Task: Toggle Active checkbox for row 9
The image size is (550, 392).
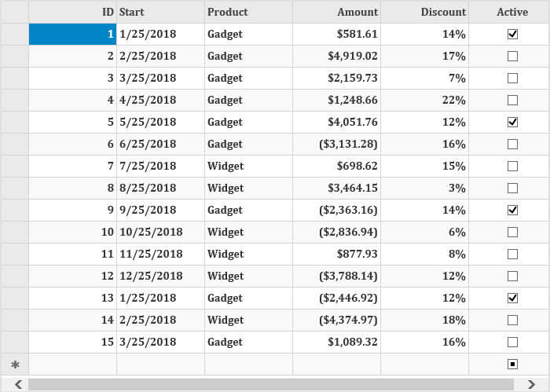Action: click(512, 211)
